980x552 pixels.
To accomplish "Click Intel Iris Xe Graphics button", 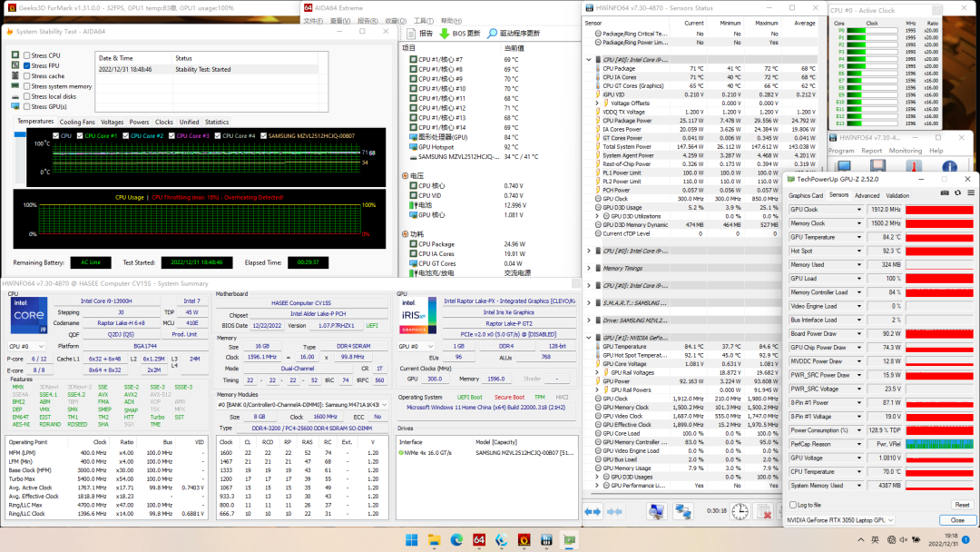I will [x=509, y=312].
